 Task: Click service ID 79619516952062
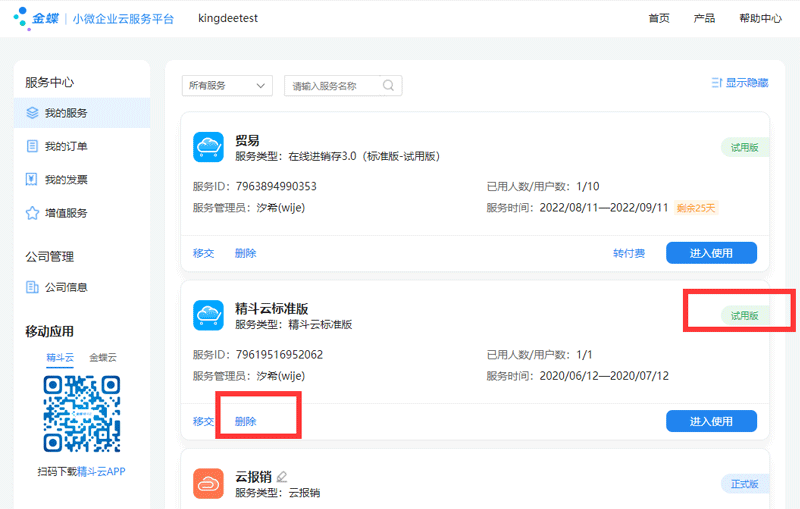click(x=279, y=354)
